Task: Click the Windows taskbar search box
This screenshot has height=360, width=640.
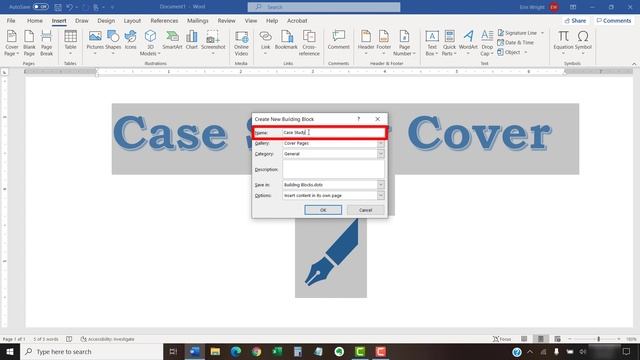Action: point(91,351)
